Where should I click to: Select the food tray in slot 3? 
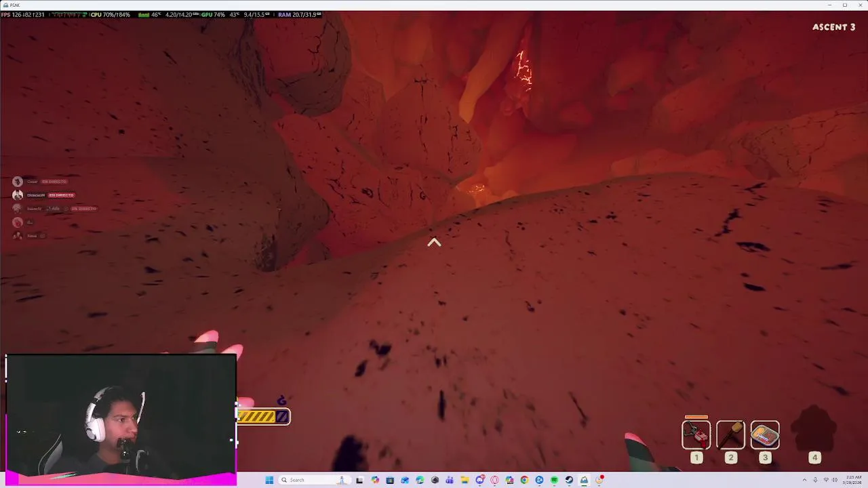[x=765, y=435]
